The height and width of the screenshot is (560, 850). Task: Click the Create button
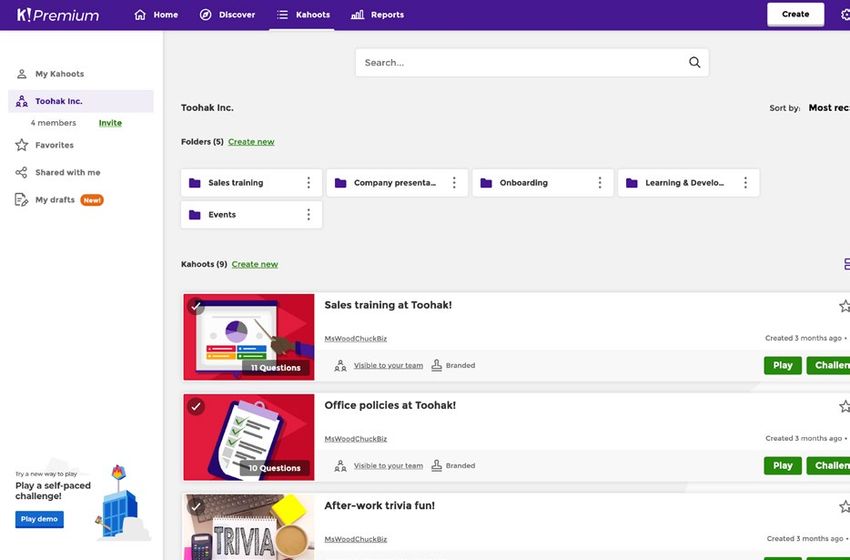(x=795, y=14)
